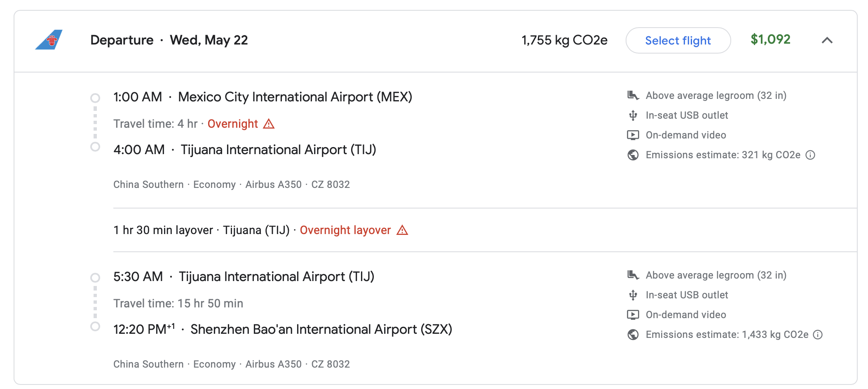The image size is (868, 389).
Task: Click the Overnight layover warning icon
Action: click(402, 230)
